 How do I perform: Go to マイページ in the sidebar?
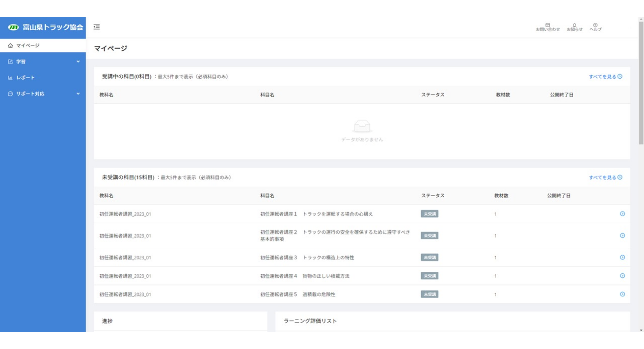[x=43, y=45]
